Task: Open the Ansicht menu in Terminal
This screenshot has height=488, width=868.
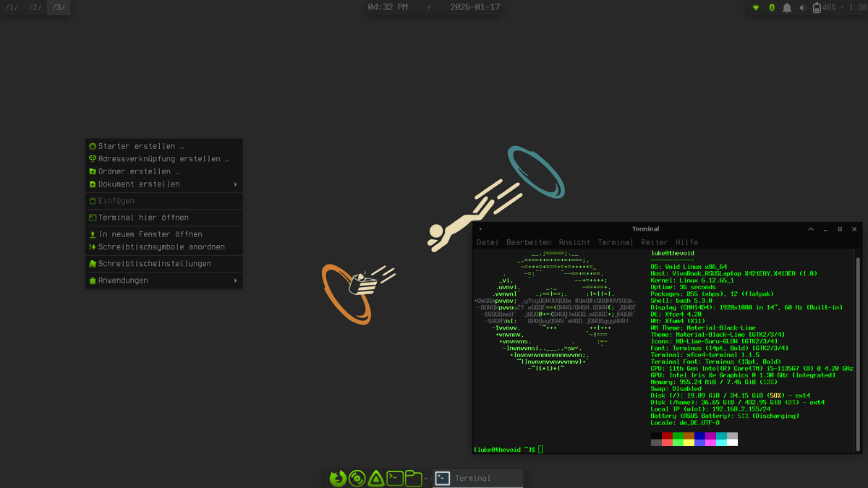Action: 574,242
